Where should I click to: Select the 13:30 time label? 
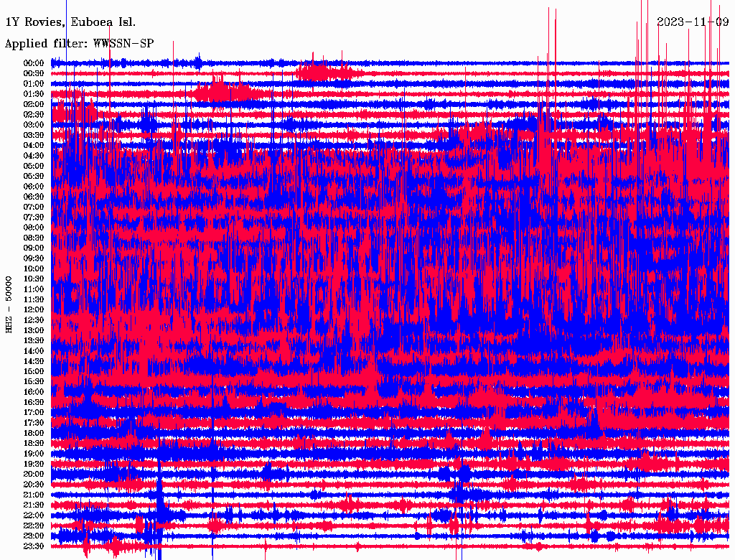click(34, 340)
